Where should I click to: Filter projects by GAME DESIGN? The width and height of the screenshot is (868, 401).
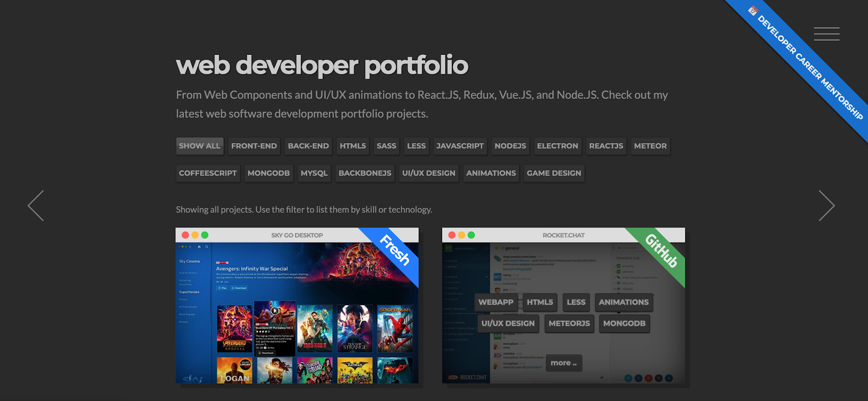pos(554,173)
